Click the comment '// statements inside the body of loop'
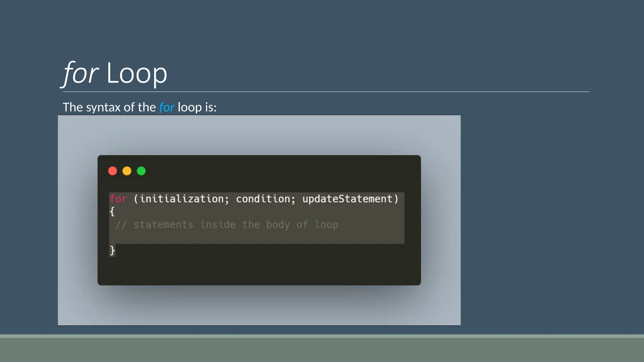The height and width of the screenshot is (362, 644). (227, 225)
